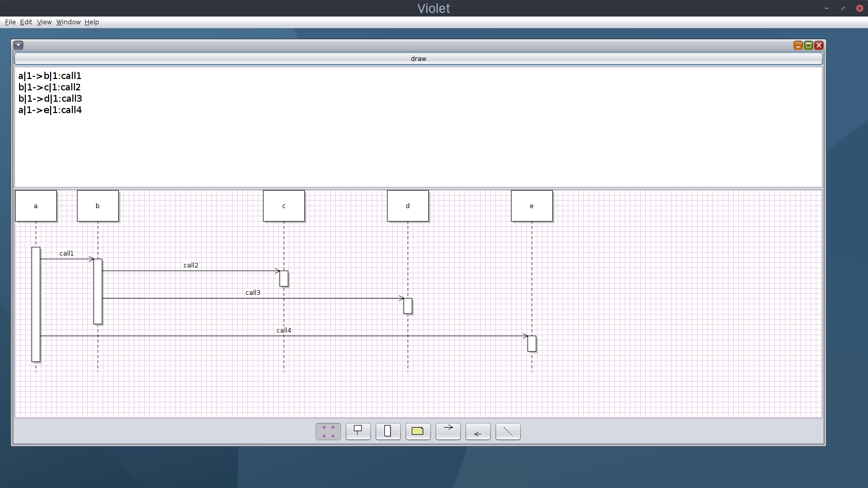Click the call3 edge label

pyautogui.click(x=253, y=293)
